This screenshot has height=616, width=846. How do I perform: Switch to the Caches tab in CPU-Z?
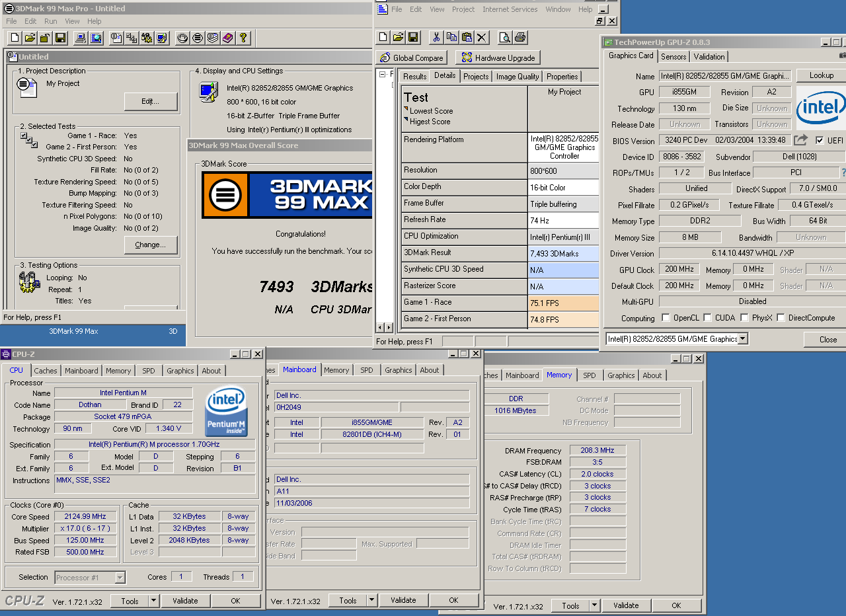[x=46, y=371]
